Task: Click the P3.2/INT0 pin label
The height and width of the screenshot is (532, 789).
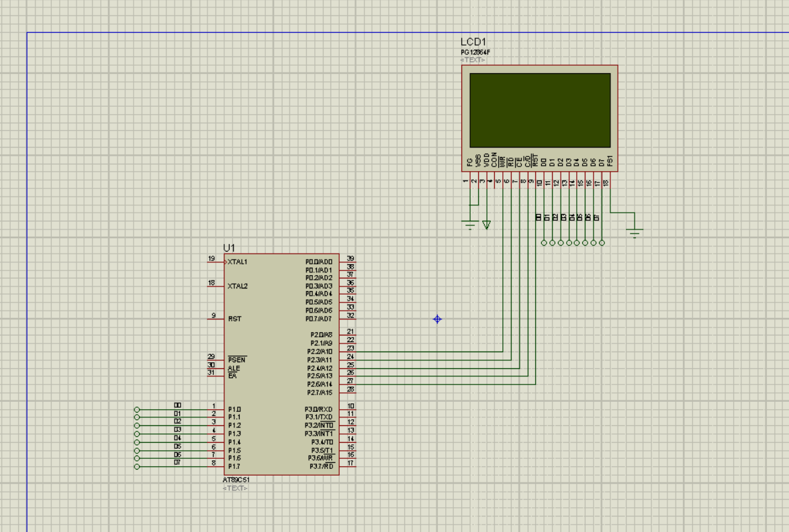Action: 319,425
